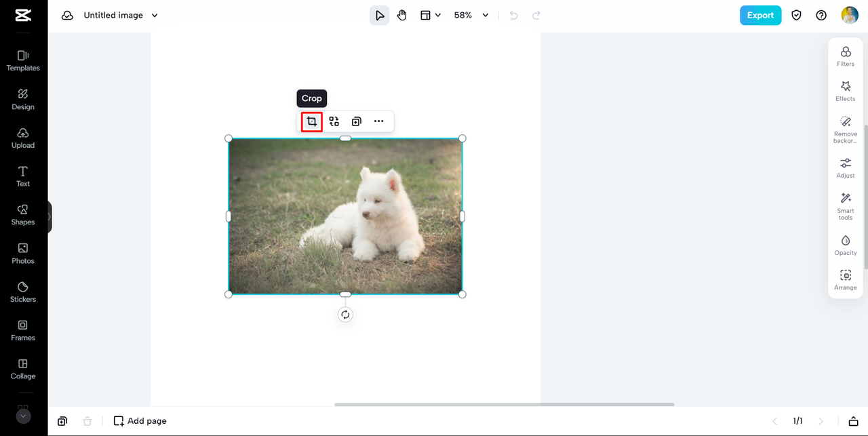Go to next page arrow
The image size is (868, 436).
pos(821,421)
